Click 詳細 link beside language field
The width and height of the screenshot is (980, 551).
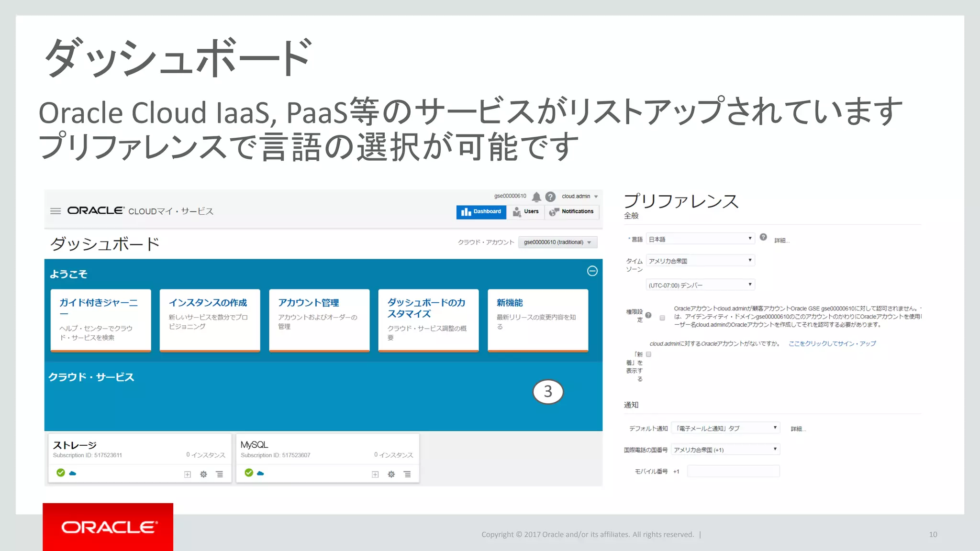(x=781, y=240)
